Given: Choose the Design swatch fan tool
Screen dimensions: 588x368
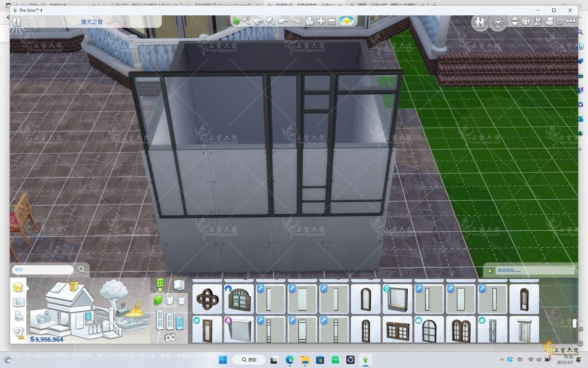Looking at the screenshot, I should pos(258,21).
